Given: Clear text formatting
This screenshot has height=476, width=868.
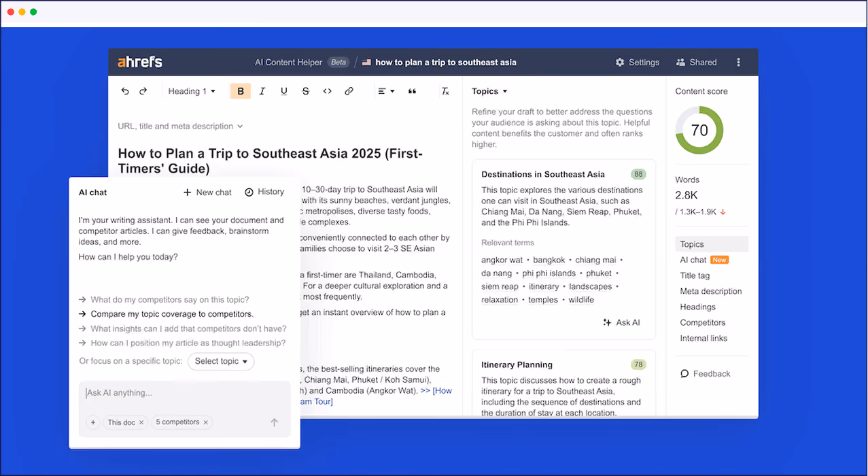Looking at the screenshot, I should tap(445, 91).
